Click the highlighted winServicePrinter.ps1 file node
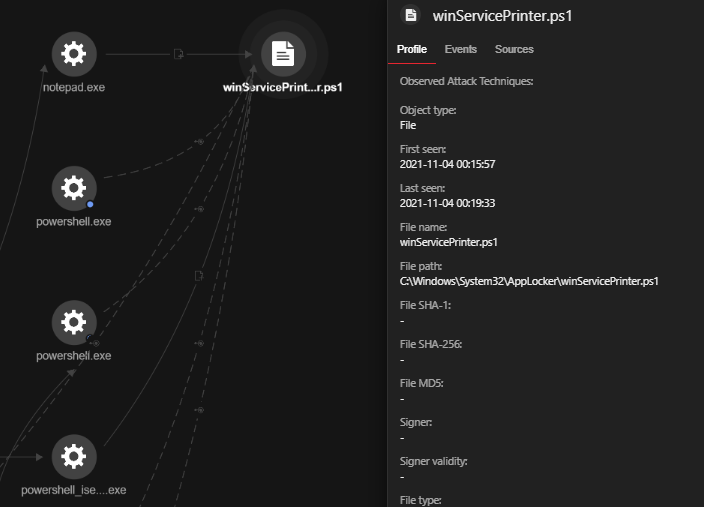 pyautogui.click(x=283, y=54)
